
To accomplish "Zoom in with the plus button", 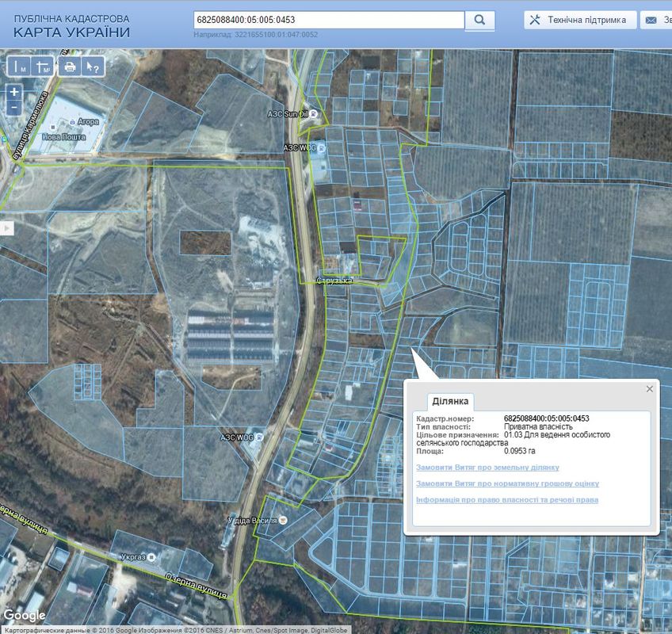I will pyautogui.click(x=14, y=92).
